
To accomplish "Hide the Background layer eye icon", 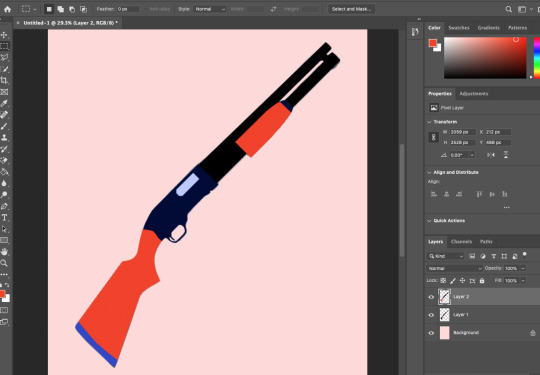I will (431, 333).
